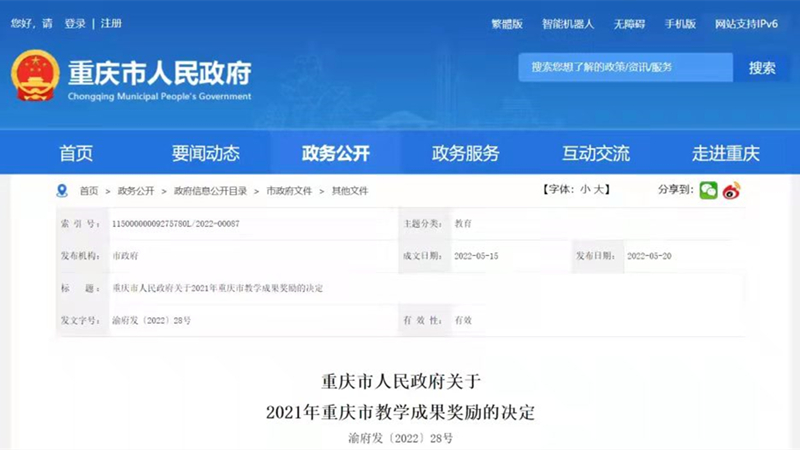The height and width of the screenshot is (450, 800).
Task: Click the document number below the heading
Action: 401,438
